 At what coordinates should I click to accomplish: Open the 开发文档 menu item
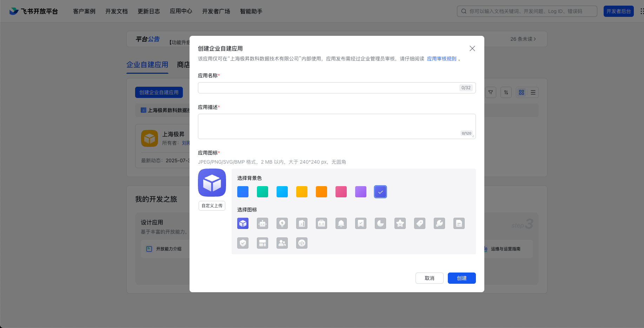click(116, 11)
